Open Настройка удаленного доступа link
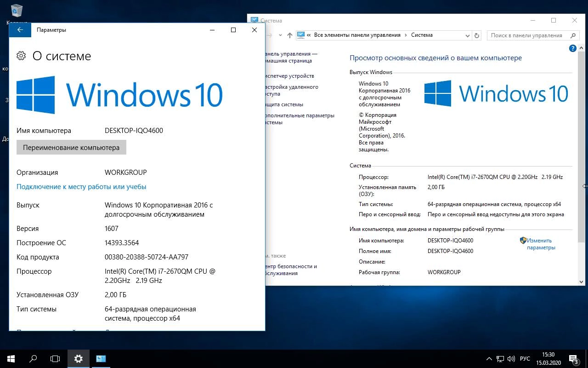588x368 pixels. (x=291, y=90)
